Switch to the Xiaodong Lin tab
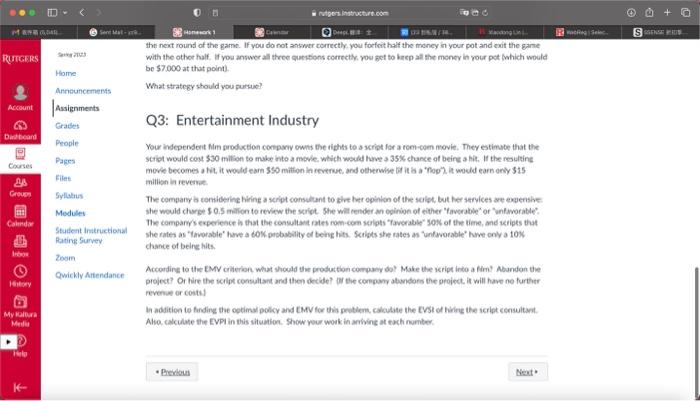The height and width of the screenshot is (401, 700). 504,32
